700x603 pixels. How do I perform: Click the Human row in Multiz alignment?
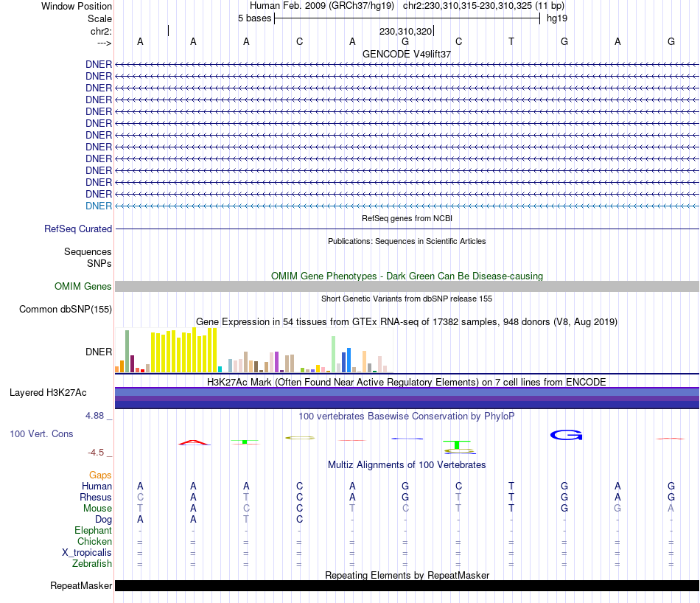[x=407, y=486]
